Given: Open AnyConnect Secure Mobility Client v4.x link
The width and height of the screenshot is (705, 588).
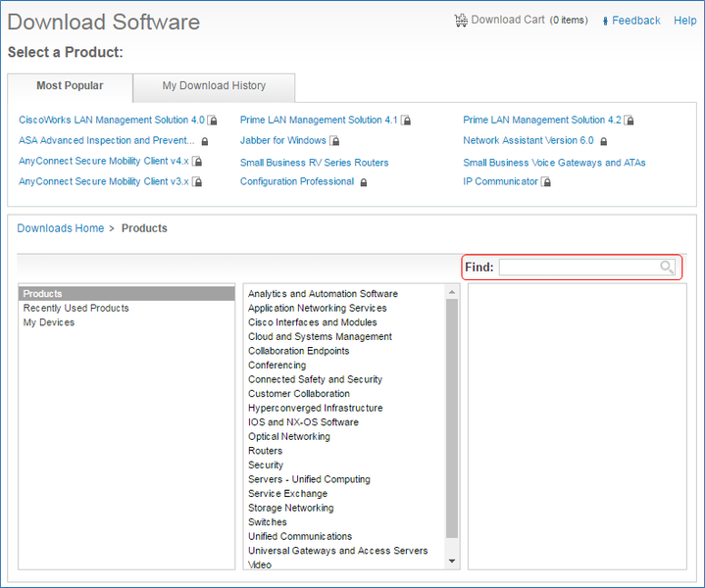Looking at the screenshot, I should point(103,161).
